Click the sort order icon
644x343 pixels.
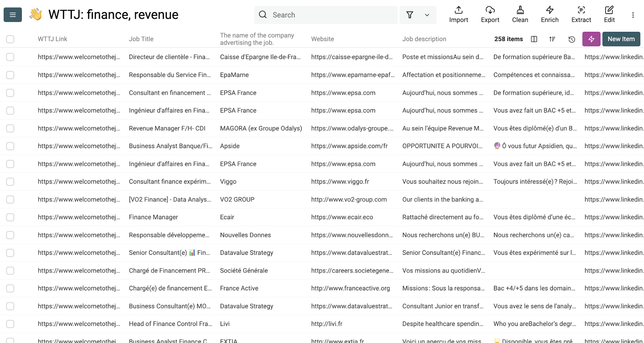click(x=552, y=39)
